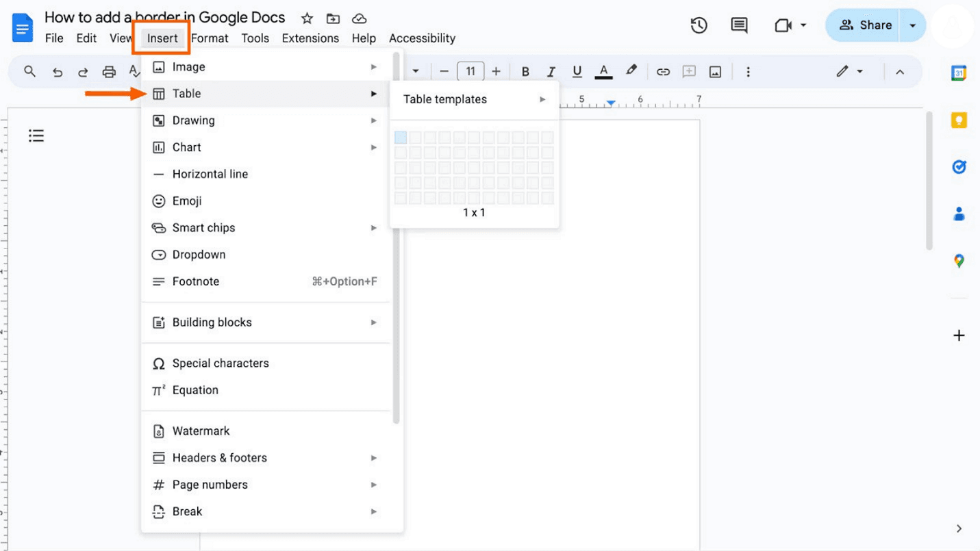Click the Undo arrow
Image resolution: width=980 pixels, height=551 pixels.
pyautogui.click(x=58, y=72)
